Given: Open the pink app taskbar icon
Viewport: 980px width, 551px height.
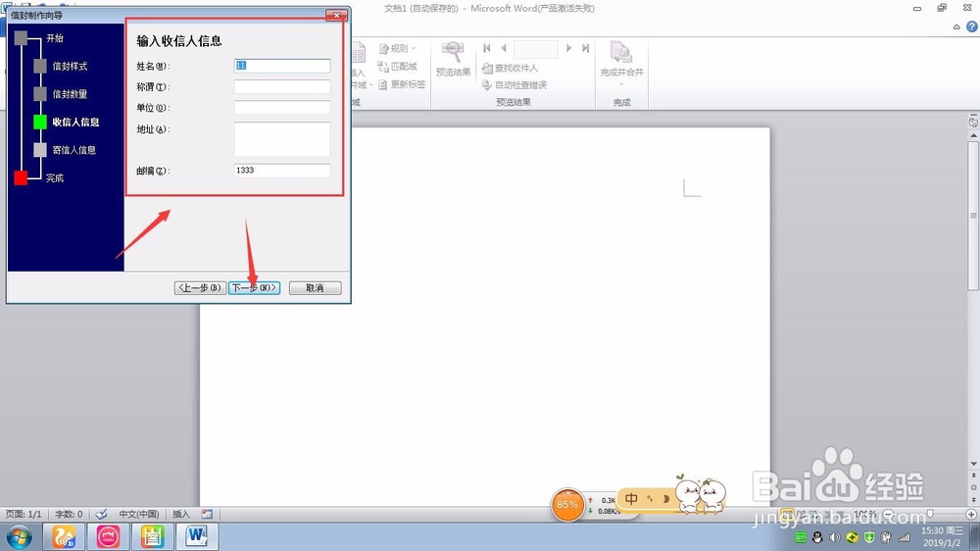Looking at the screenshot, I should point(108,536).
